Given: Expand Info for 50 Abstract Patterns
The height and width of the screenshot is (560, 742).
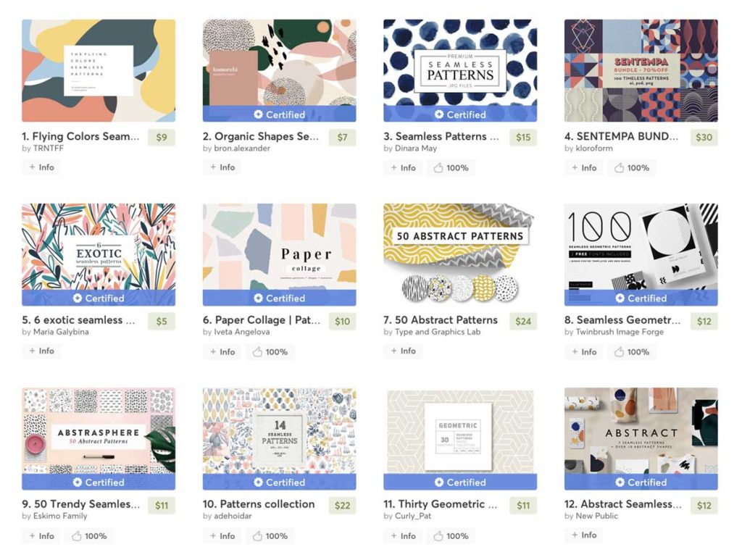Looking at the screenshot, I should click(x=403, y=351).
